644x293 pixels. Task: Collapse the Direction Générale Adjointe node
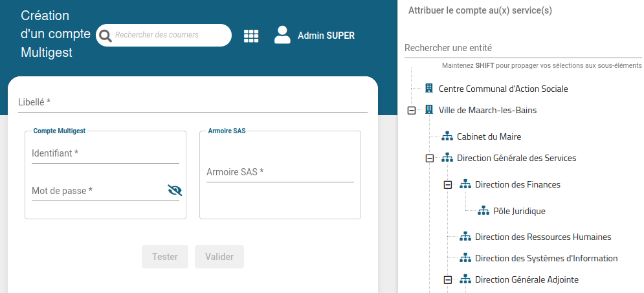pos(447,280)
